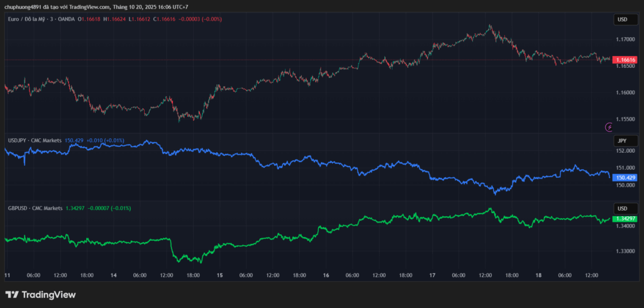
Task: Click the green 1.34297 price label
Action: (x=625, y=218)
